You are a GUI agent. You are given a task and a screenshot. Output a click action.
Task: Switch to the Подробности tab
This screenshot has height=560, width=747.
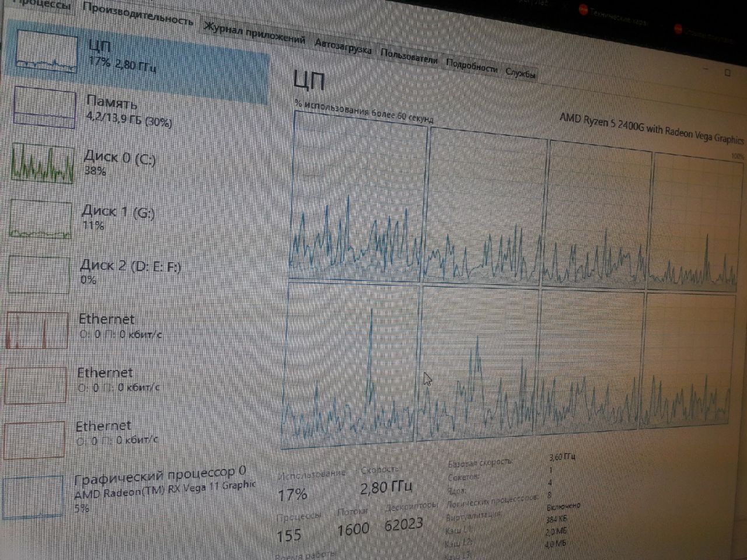click(471, 65)
